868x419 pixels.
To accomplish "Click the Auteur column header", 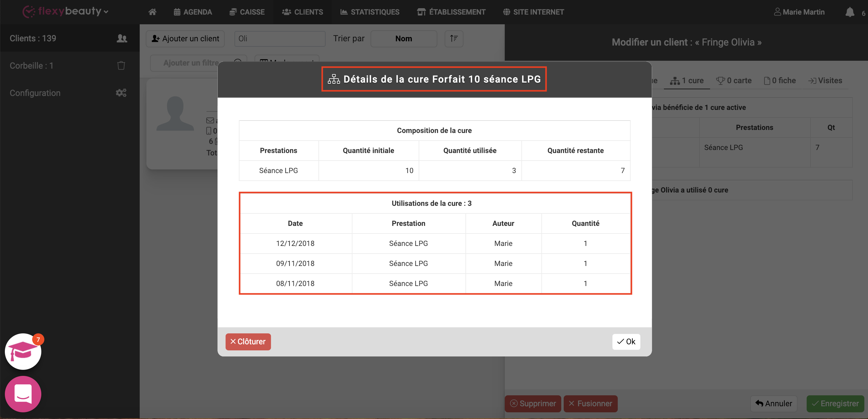I will pos(504,223).
